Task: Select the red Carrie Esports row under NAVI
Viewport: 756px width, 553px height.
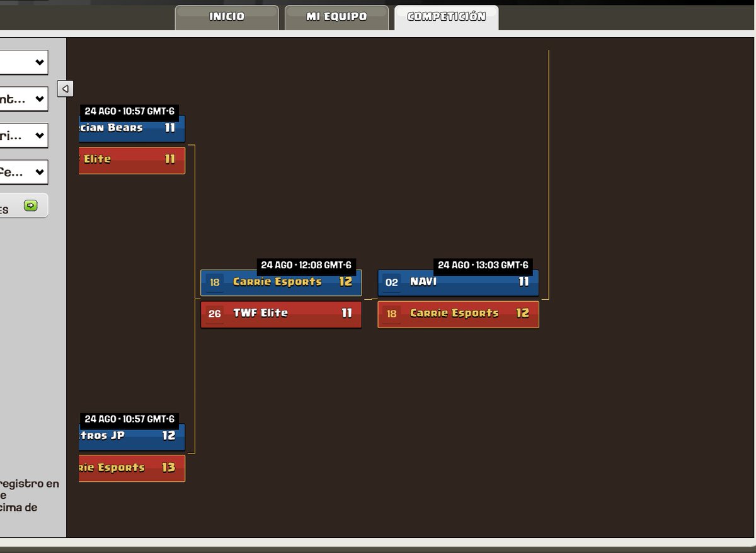Action: pyautogui.click(x=459, y=314)
